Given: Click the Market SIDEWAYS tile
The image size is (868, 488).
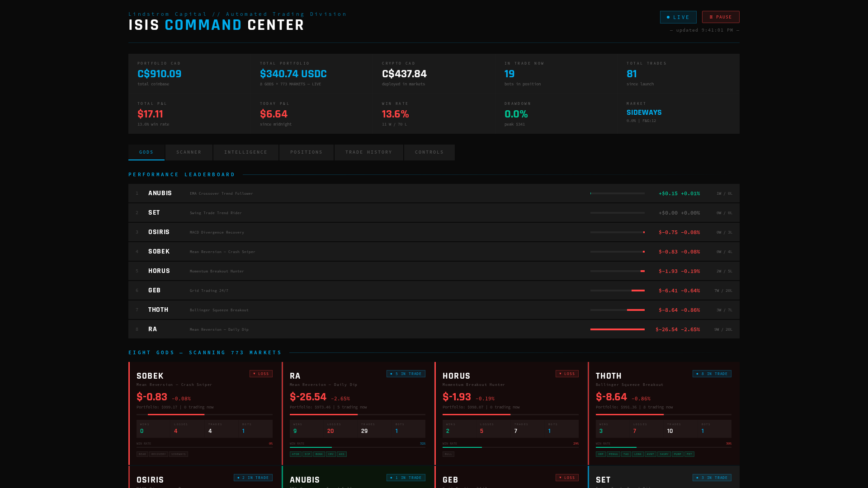Looking at the screenshot, I should 679,114.
